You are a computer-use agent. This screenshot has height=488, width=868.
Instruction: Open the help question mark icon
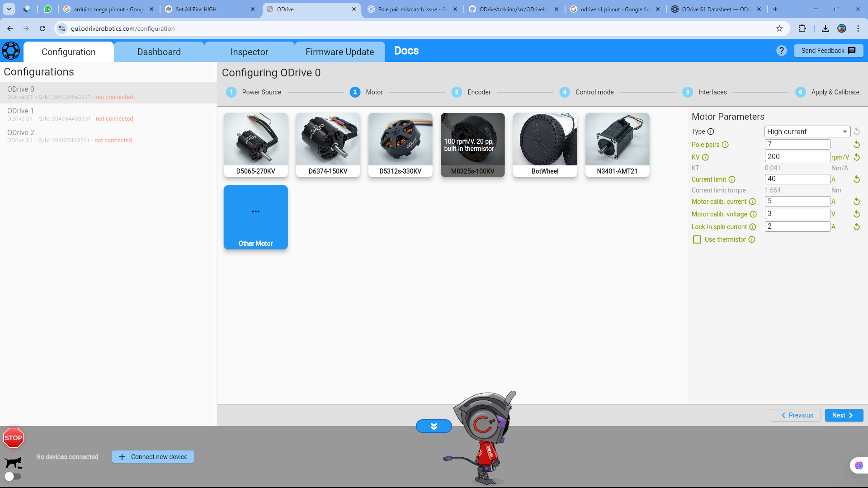tap(781, 51)
